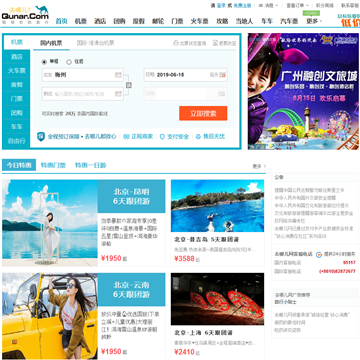Viewport: 360px width, 360px height.
Task: Click the 免费注册 register link
Action: pos(242,5)
